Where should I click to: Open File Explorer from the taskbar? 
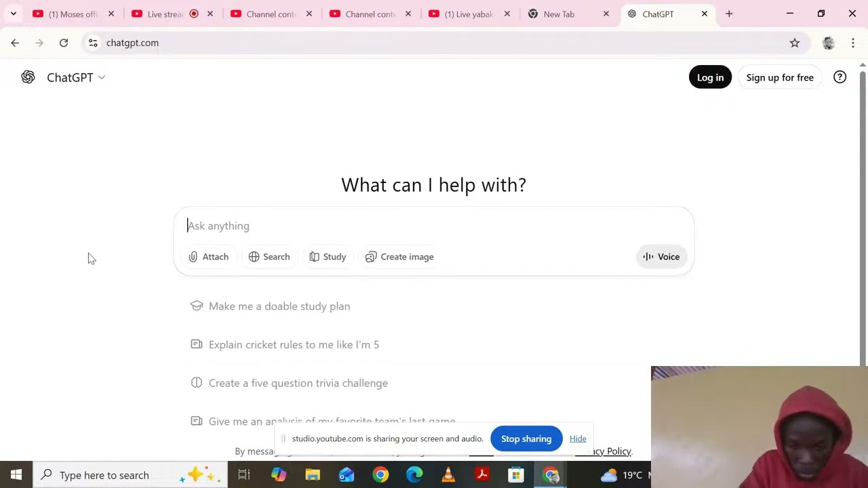pos(313,475)
